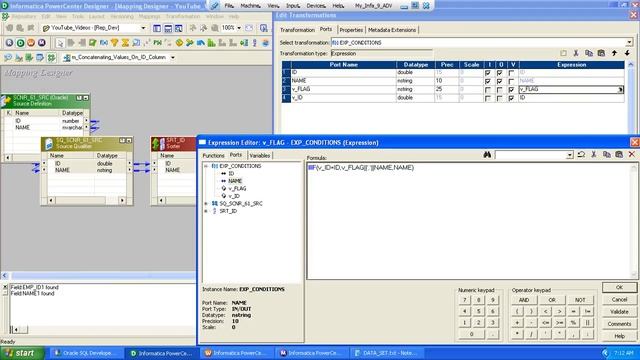
Task: Click the binoculars find icon in Expression Editor
Action: coord(487,155)
